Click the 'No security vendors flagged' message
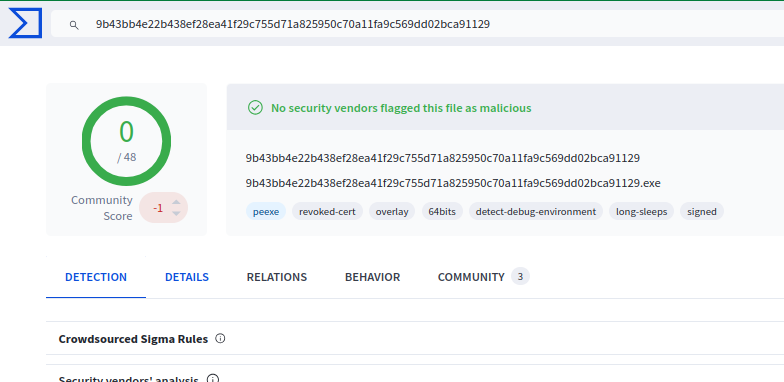This screenshot has height=382, width=784. coord(401,108)
